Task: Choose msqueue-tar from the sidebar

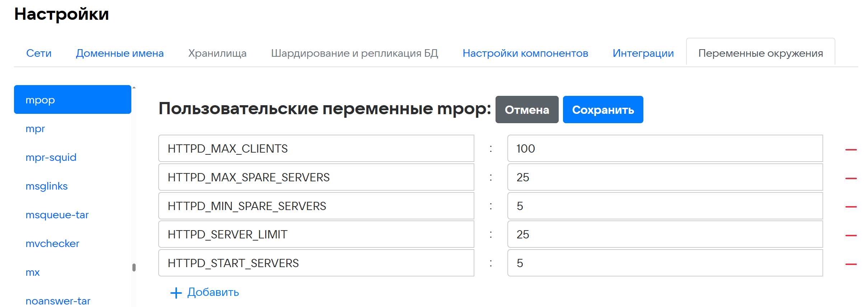Action: point(57,215)
